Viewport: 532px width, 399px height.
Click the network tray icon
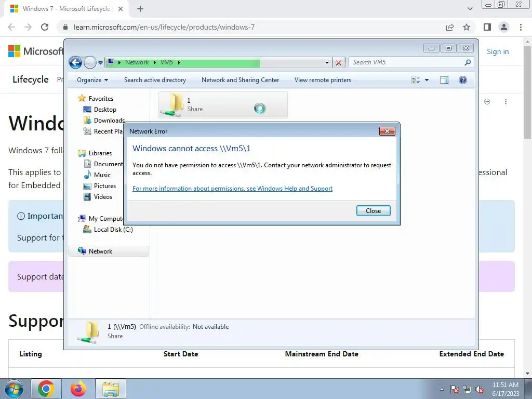467,389
